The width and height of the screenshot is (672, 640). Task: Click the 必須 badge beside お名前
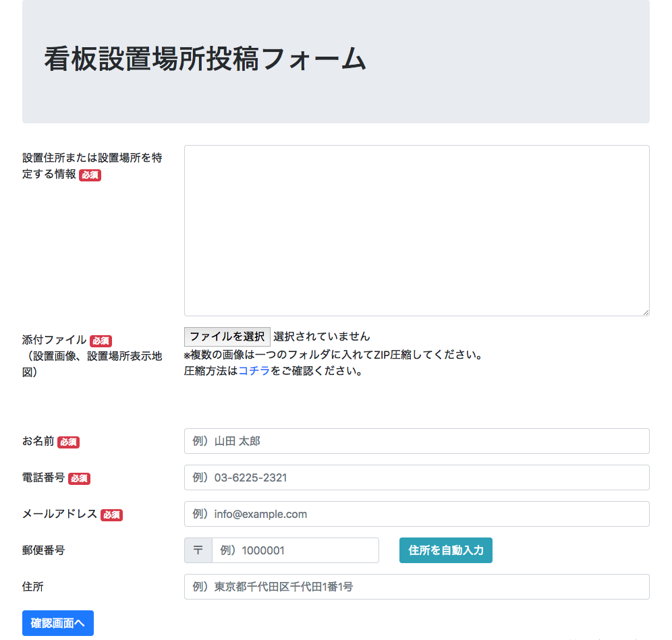pos(69,442)
